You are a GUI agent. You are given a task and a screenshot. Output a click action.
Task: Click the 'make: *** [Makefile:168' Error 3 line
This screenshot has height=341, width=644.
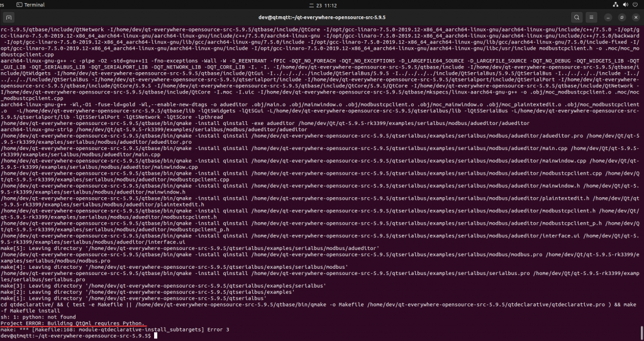point(114,330)
